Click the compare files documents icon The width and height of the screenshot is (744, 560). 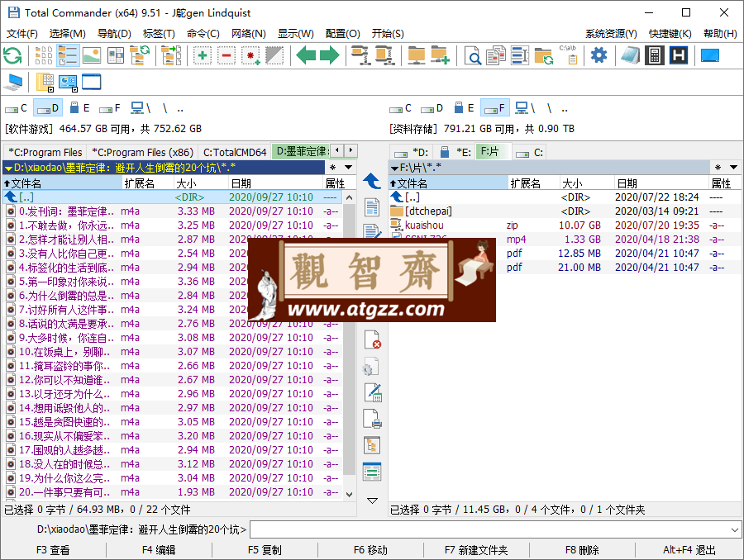(496, 55)
